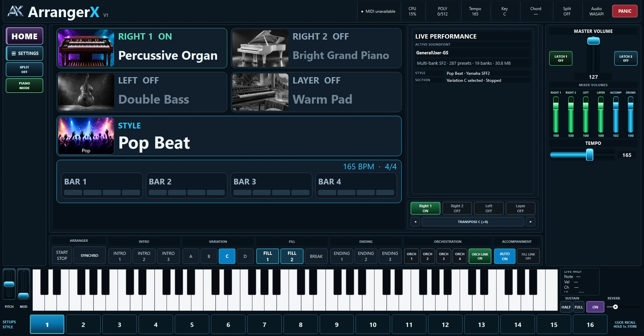644x336 pixels.
Task: Click the Pitch bend wheel
Action: (x=9, y=284)
